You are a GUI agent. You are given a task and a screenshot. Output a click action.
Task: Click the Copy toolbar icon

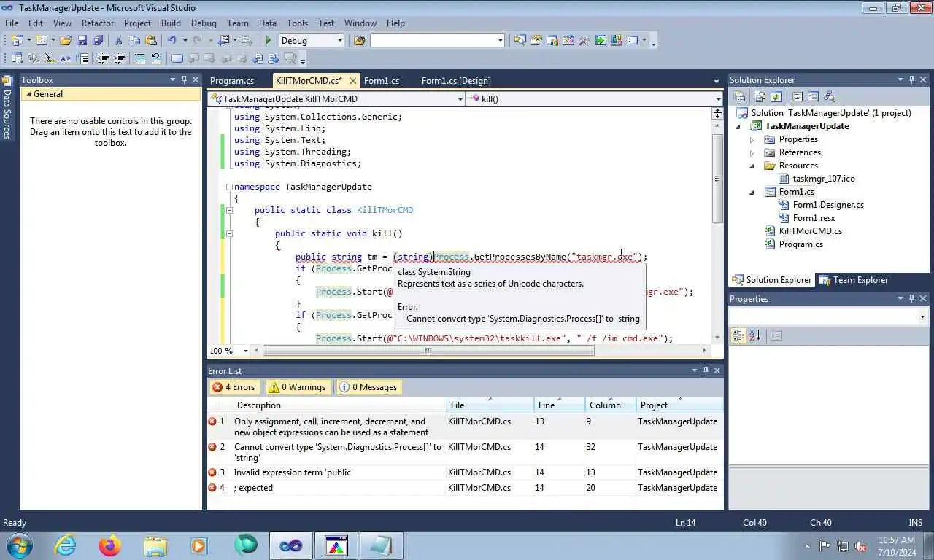point(134,41)
